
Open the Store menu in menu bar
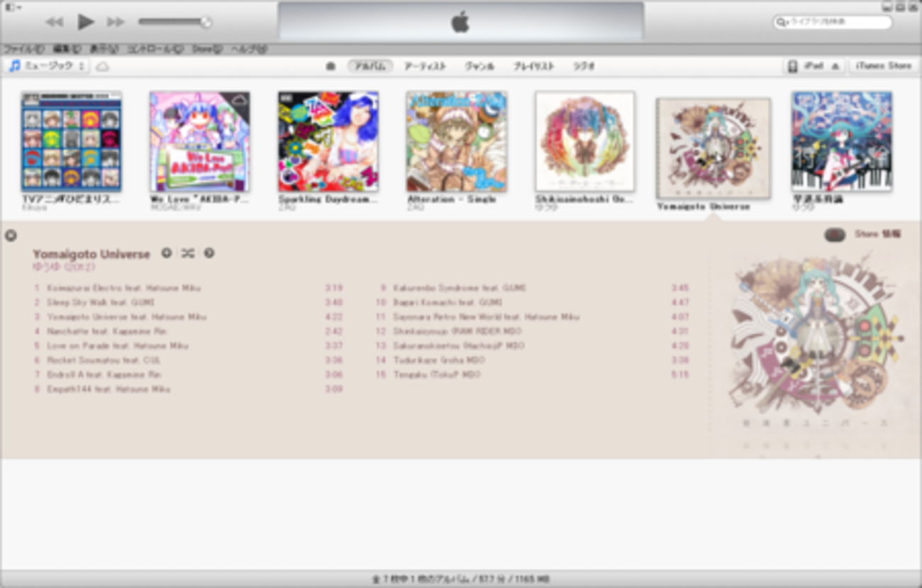(x=207, y=49)
